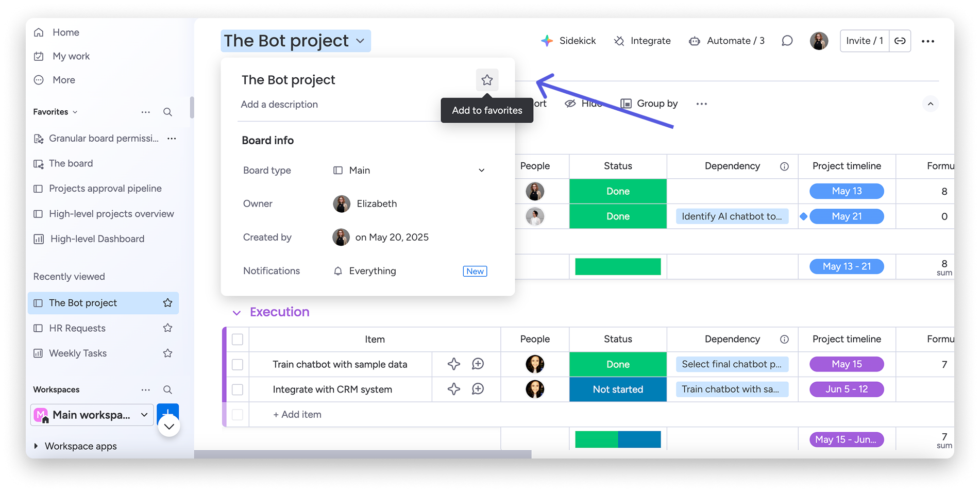
Task: Go to My work in sidebar
Action: (71, 56)
